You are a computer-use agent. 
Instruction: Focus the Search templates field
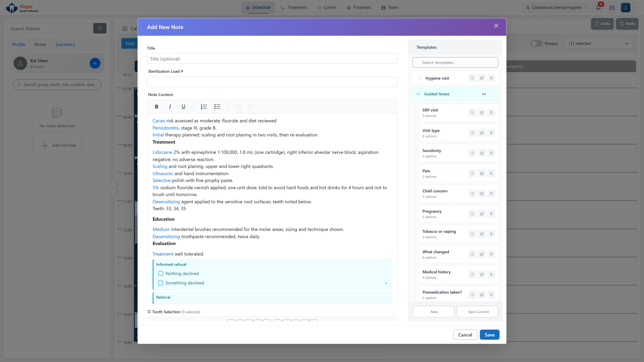(455, 63)
